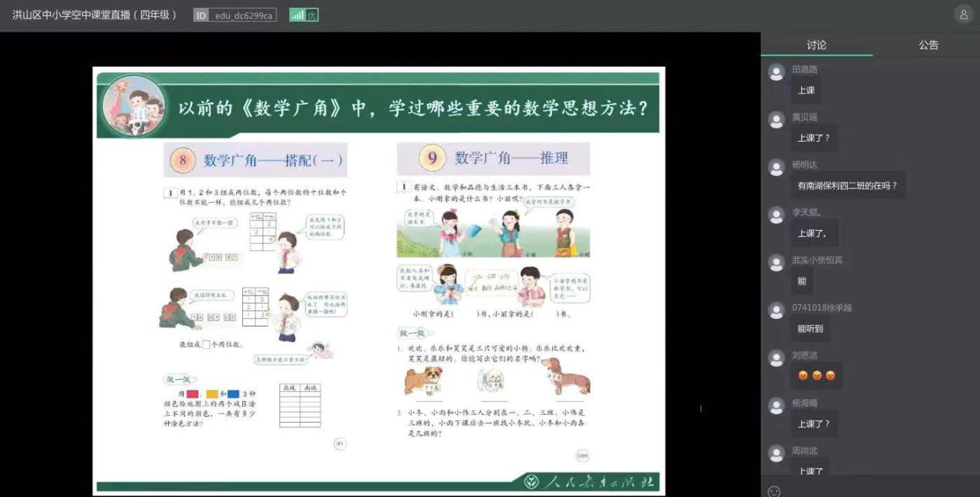Select 李天顺's message 上课了。

tap(813, 233)
